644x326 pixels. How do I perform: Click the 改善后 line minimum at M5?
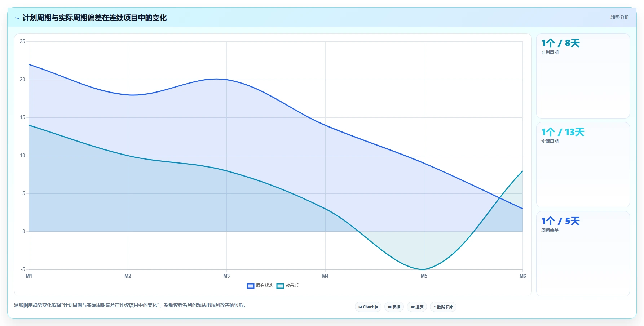424,269
